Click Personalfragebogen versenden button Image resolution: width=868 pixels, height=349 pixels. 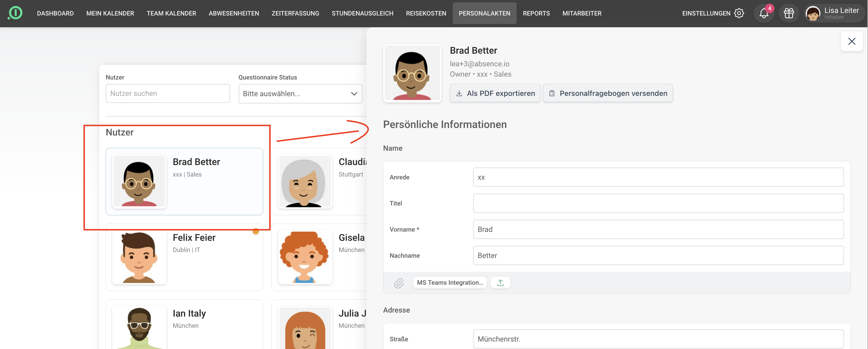[x=608, y=93]
